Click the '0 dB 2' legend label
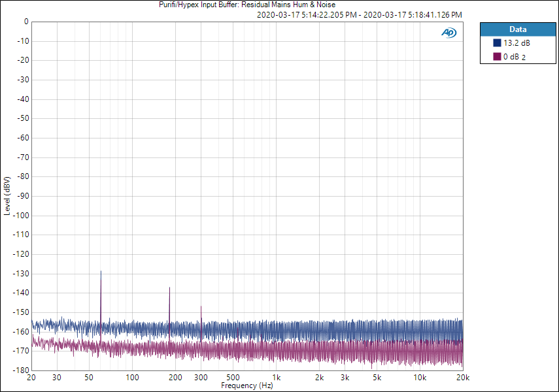The image size is (559, 392). (515, 57)
